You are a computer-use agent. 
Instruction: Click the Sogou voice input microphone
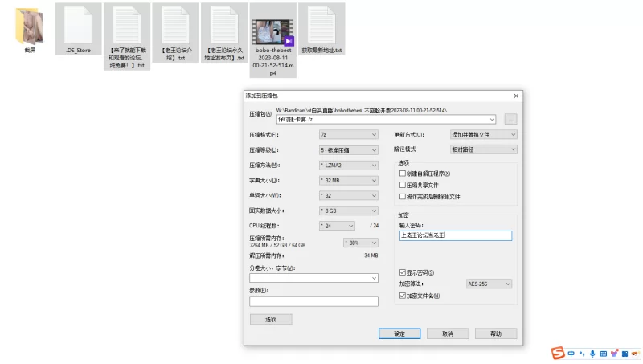(x=592, y=354)
